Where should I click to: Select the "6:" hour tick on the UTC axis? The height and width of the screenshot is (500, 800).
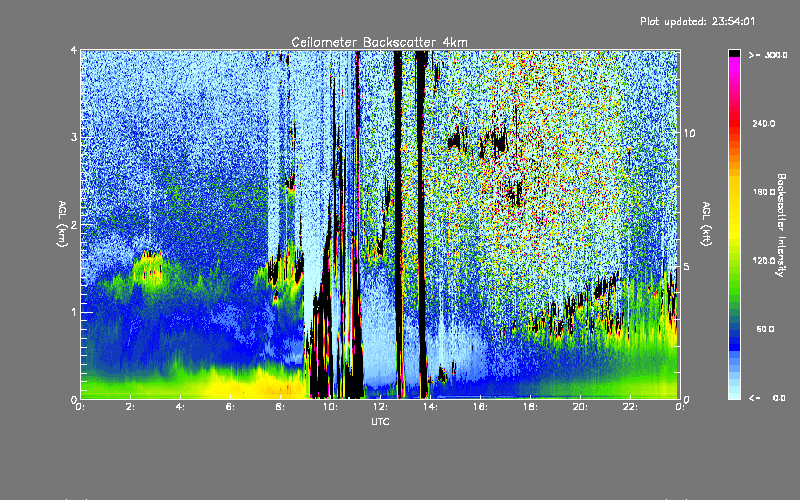click(x=231, y=407)
